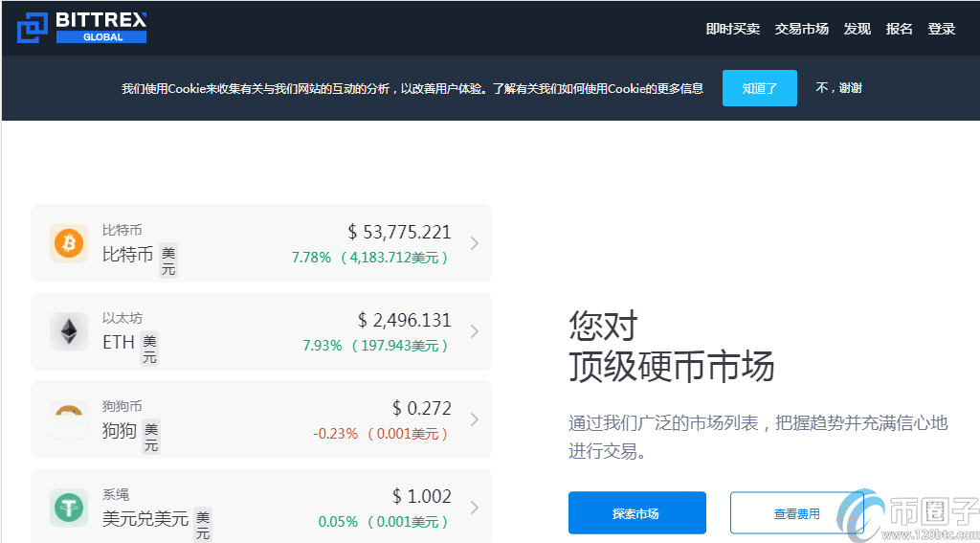Open the 交易市场 menu item

(x=801, y=29)
